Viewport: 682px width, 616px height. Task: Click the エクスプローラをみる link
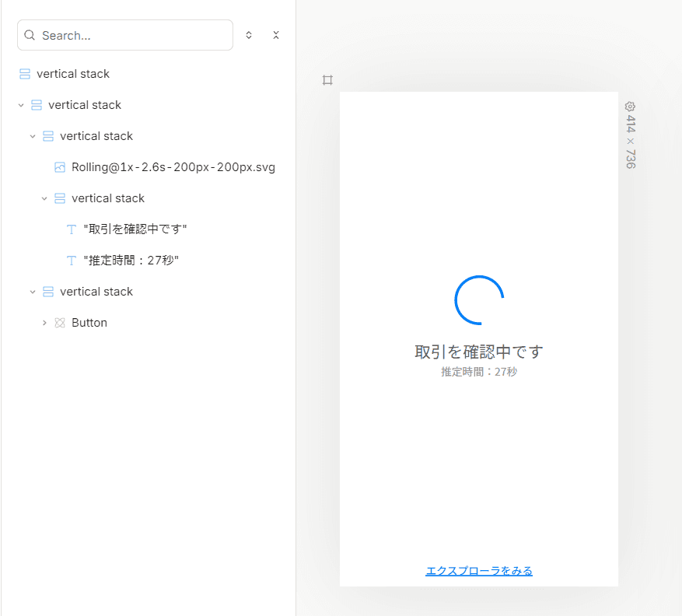tap(479, 571)
